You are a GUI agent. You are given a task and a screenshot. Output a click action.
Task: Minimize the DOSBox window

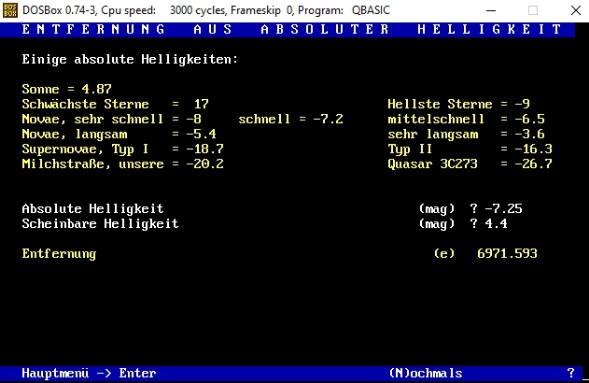click(x=491, y=11)
